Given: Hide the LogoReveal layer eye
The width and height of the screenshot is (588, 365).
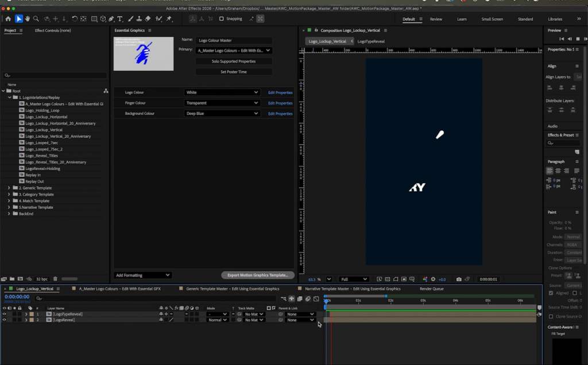Looking at the screenshot, I should pyautogui.click(x=4, y=320).
